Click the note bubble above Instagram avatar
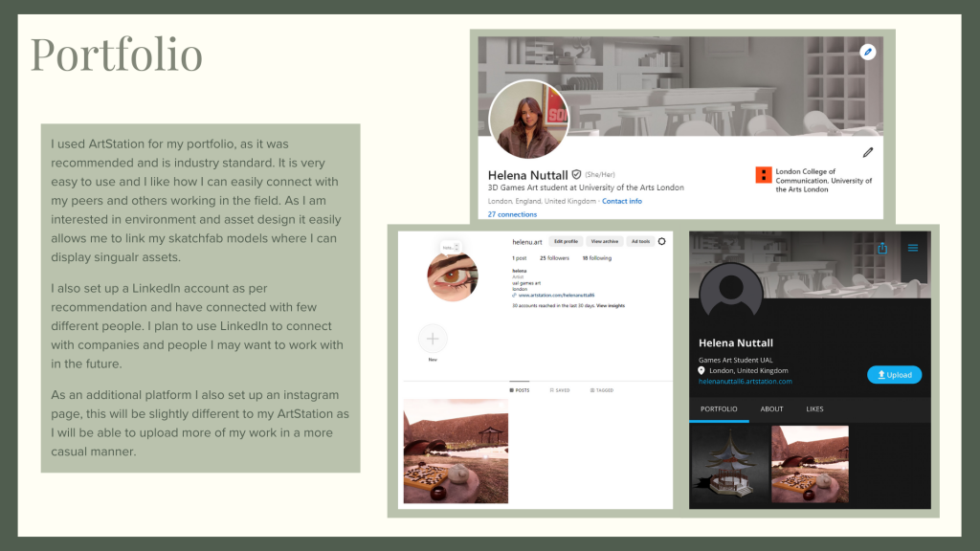980x551 pixels. (450, 248)
